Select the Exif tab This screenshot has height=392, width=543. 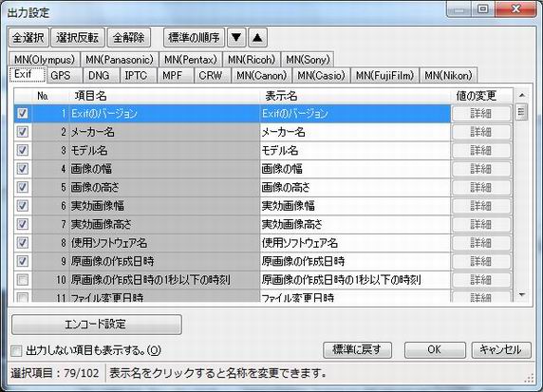(x=28, y=75)
